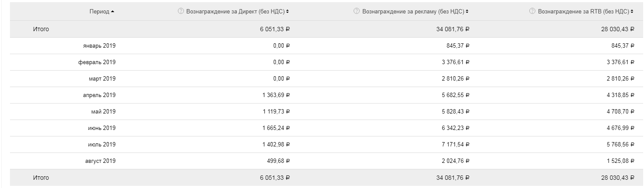Click help icon beside Вознаграждение за RTB

pos(532,11)
